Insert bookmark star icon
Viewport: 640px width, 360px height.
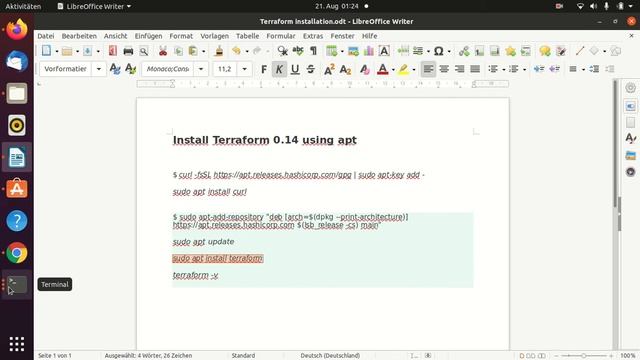point(510,51)
